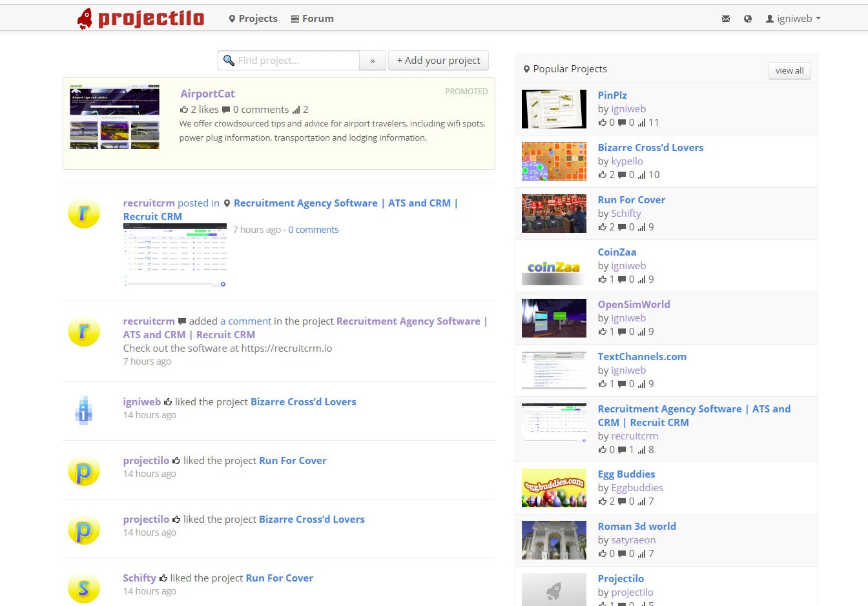Click the magnifying glass search icon
Viewport: 868px width, 606px height.
pos(229,60)
